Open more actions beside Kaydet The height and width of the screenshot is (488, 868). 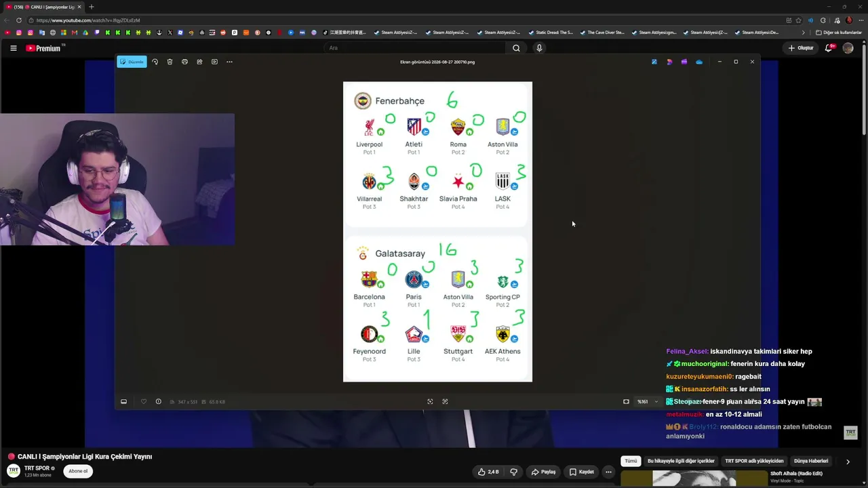tap(608, 472)
